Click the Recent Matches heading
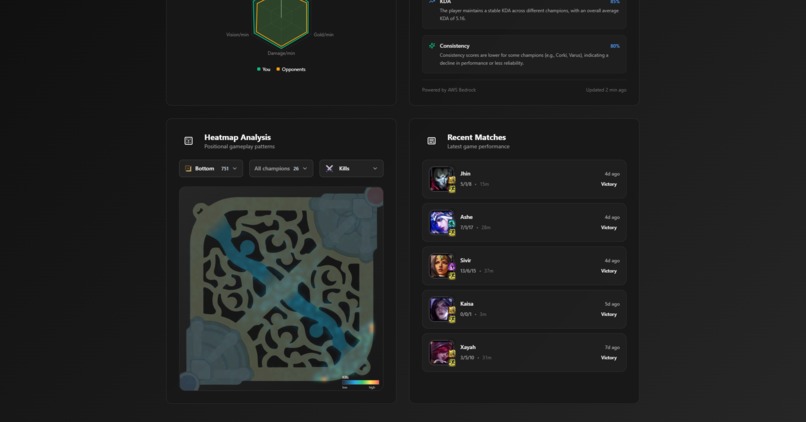 (477, 137)
